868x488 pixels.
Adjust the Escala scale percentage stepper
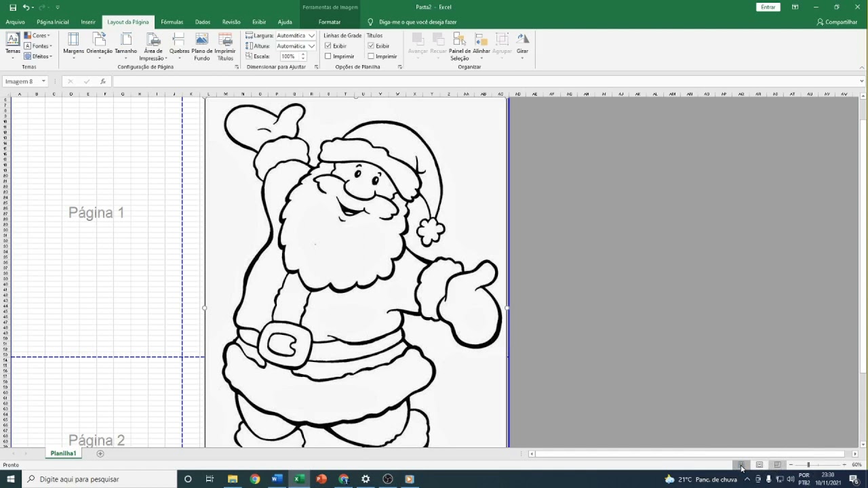[303, 56]
